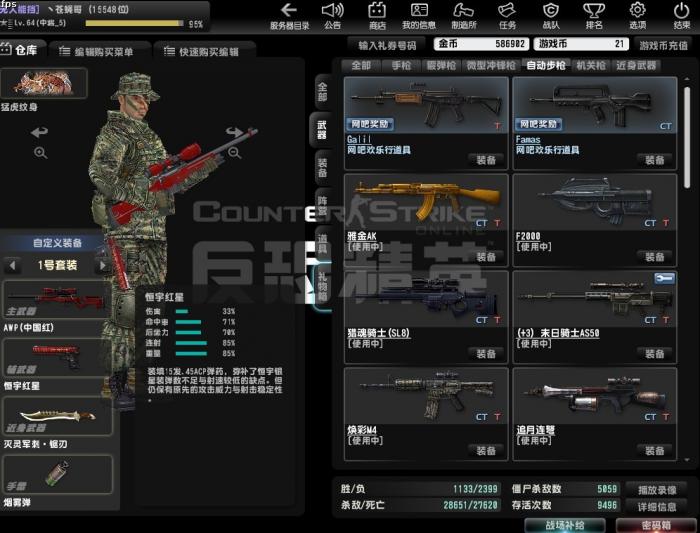The width and height of the screenshot is (700, 533).
Task: Filter by 近身武器 melee tab
Action: coord(636,66)
